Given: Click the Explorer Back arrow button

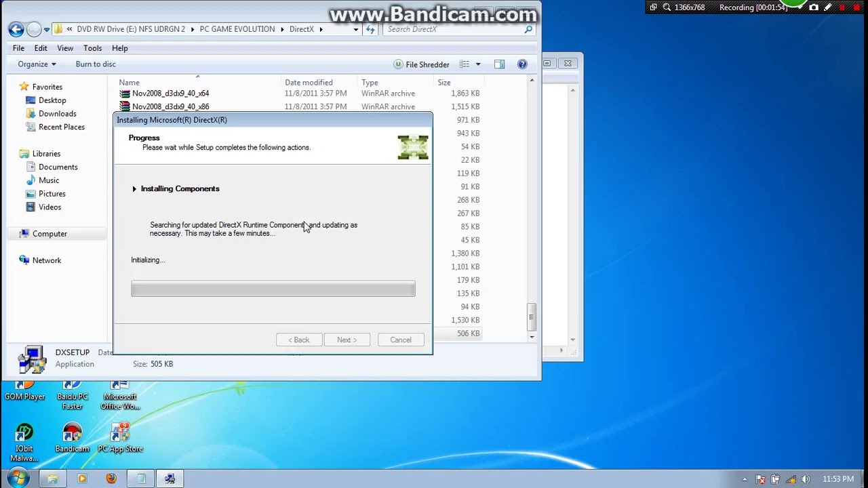Looking at the screenshot, I should [16, 29].
